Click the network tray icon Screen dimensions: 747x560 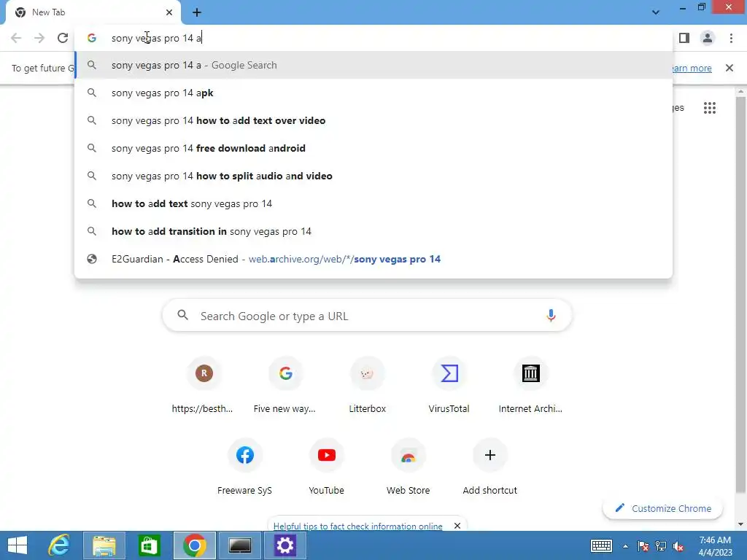click(x=661, y=546)
